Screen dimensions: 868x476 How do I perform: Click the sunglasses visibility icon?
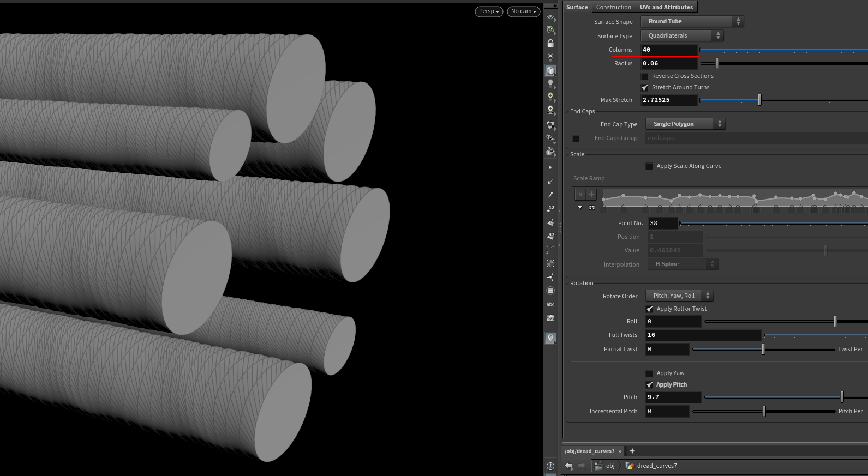(x=550, y=138)
